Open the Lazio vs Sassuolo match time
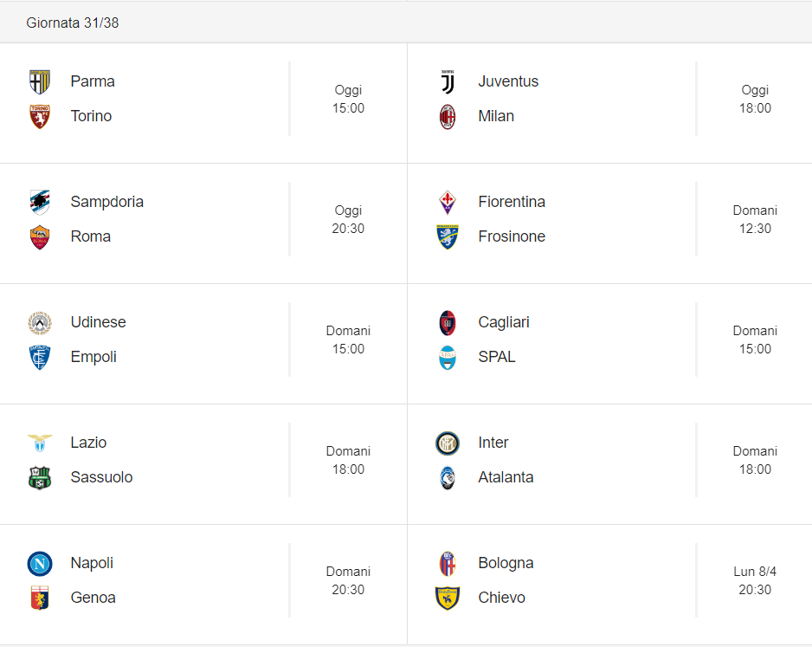Image resolution: width=812 pixels, height=647 pixels. coord(348,460)
